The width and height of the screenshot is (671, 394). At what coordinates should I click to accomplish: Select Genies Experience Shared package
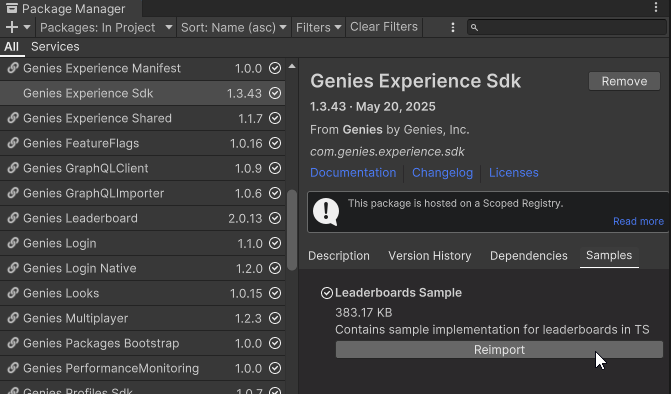tap(143, 118)
